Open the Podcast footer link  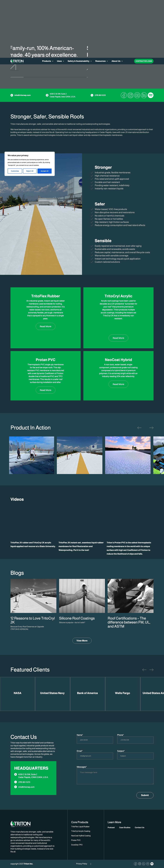(111, 828)
